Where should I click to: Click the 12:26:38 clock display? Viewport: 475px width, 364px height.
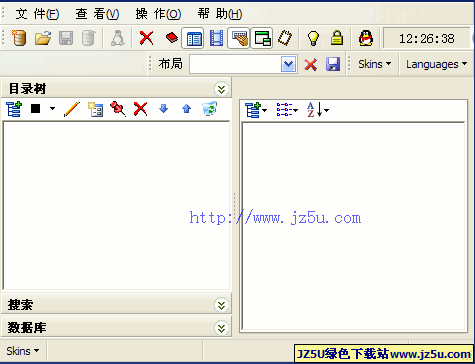pos(426,39)
